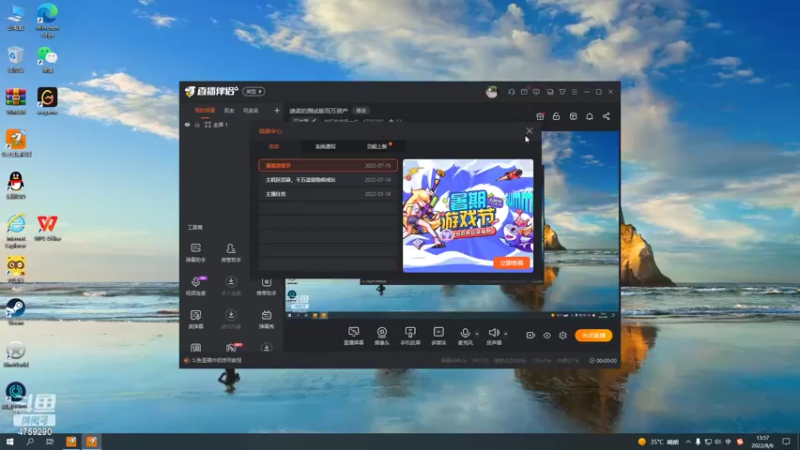Click the record video icon

(x=531, y=335)
